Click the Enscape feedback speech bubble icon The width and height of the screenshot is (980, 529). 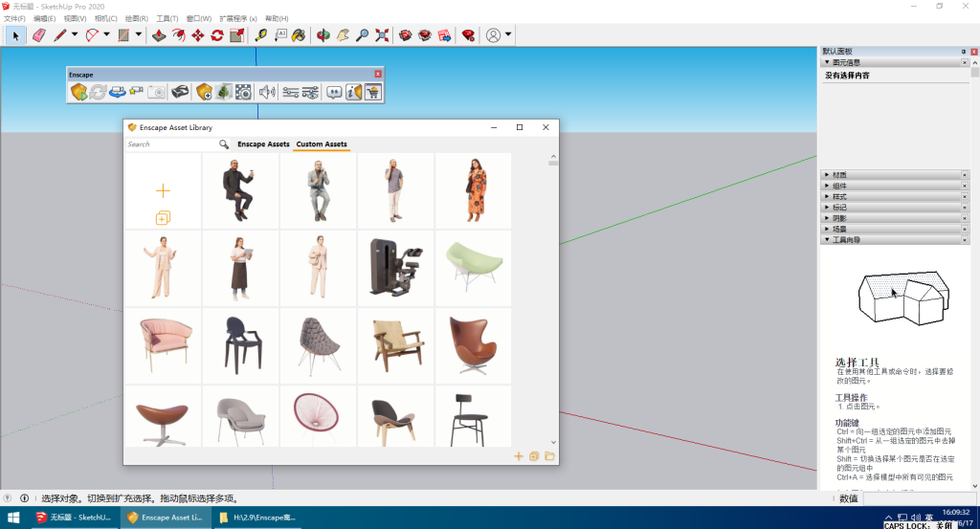click(x=334, y=92)
